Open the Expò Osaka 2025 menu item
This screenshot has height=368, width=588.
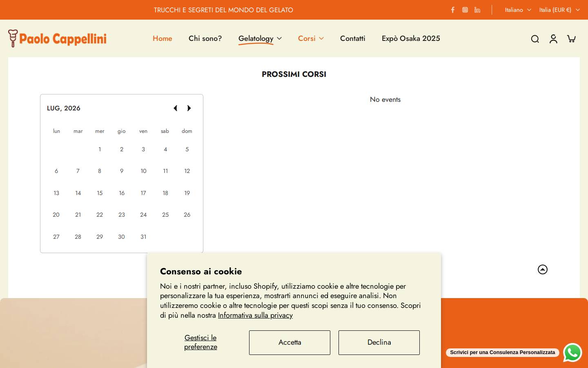[411, 38]
